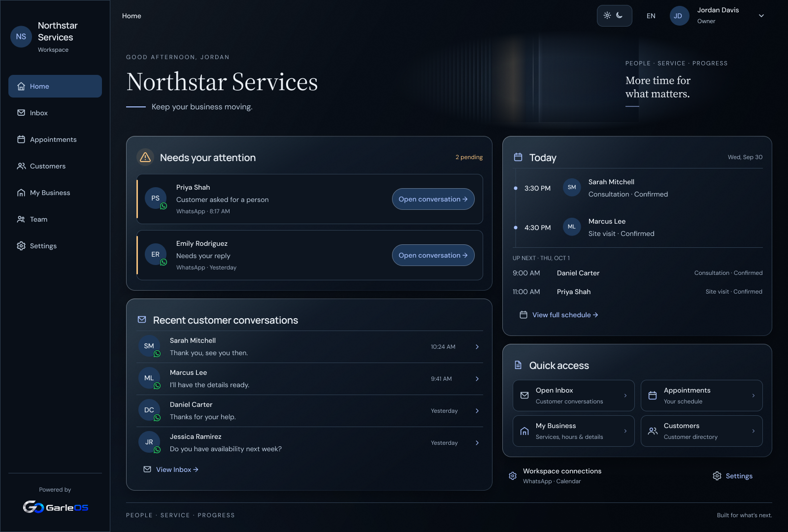The width and height of the screenshot is (788, 532).
Task: Click Priya Shah's PS avatar
Action: 156,198
